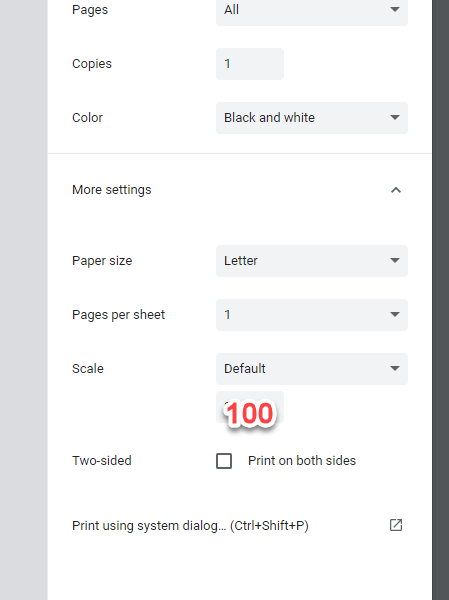Open the Color dropdown showing Black and white

coord(312,118)
